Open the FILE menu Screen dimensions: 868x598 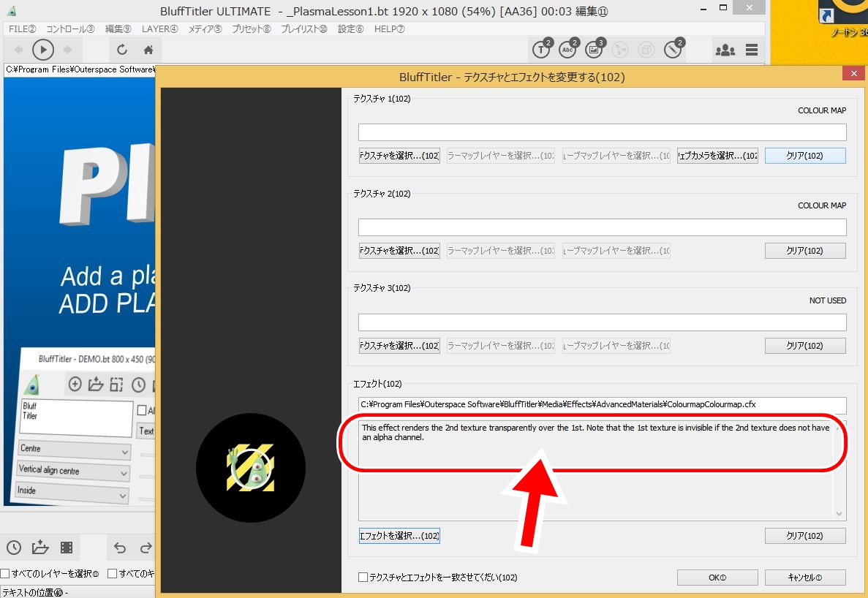coord(22,29)
